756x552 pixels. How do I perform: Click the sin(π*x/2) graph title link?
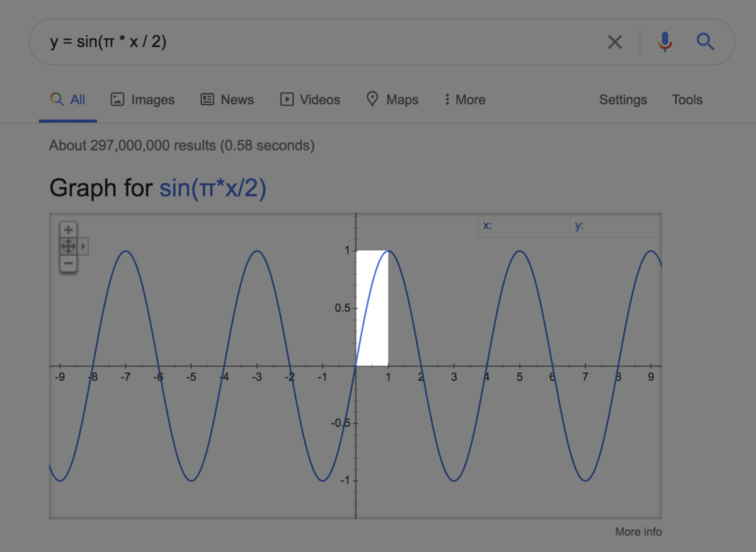[212, 188]
